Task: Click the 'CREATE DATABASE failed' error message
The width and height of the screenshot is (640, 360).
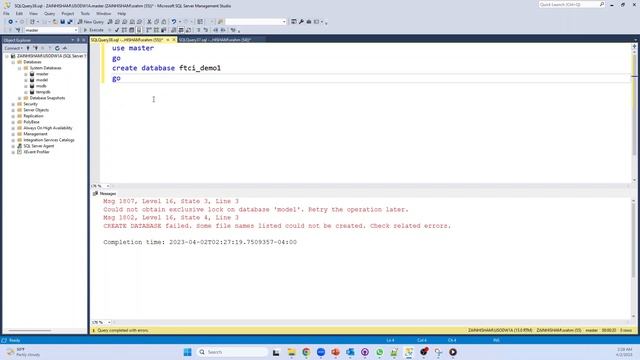Action: click(277, 226)
